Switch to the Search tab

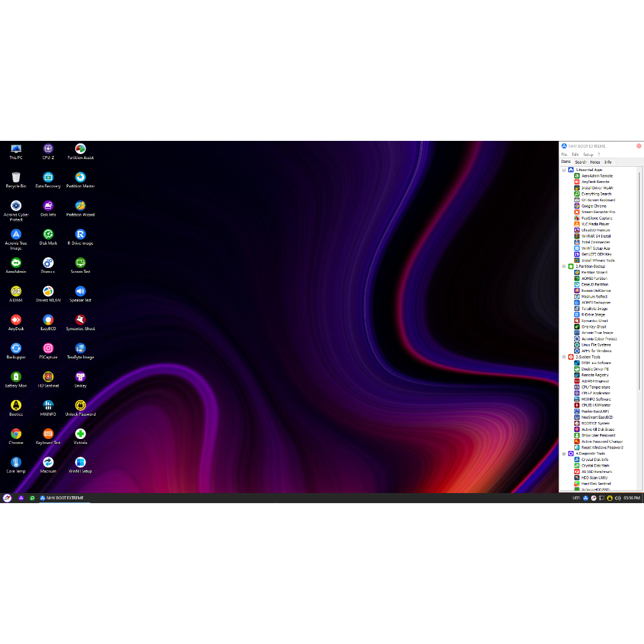click(580, 162)
